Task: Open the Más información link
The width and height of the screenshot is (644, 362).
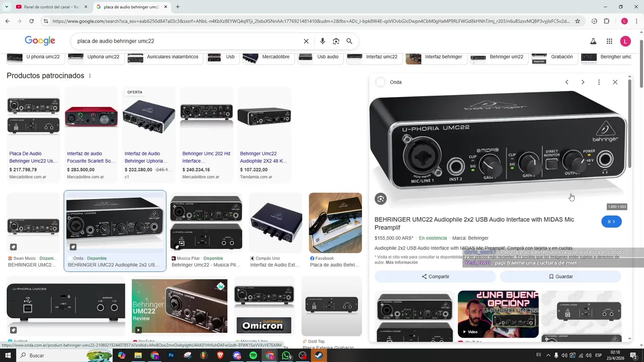Action: (x=401, y=262)
